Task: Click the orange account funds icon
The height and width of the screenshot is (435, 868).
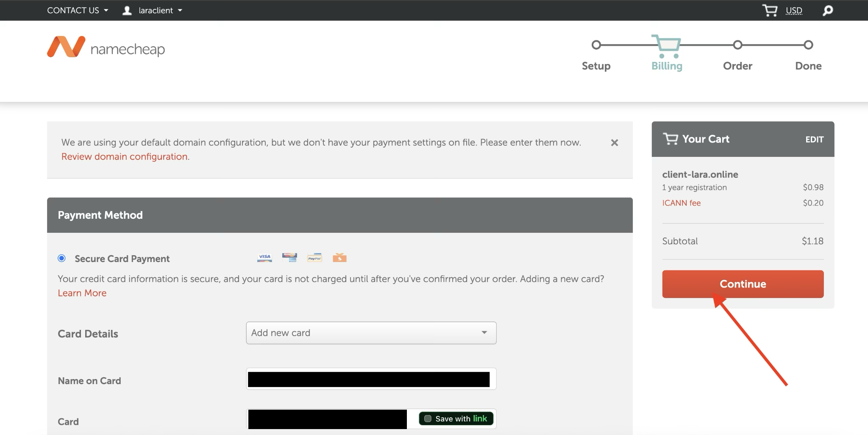Action: pos(339,258)
